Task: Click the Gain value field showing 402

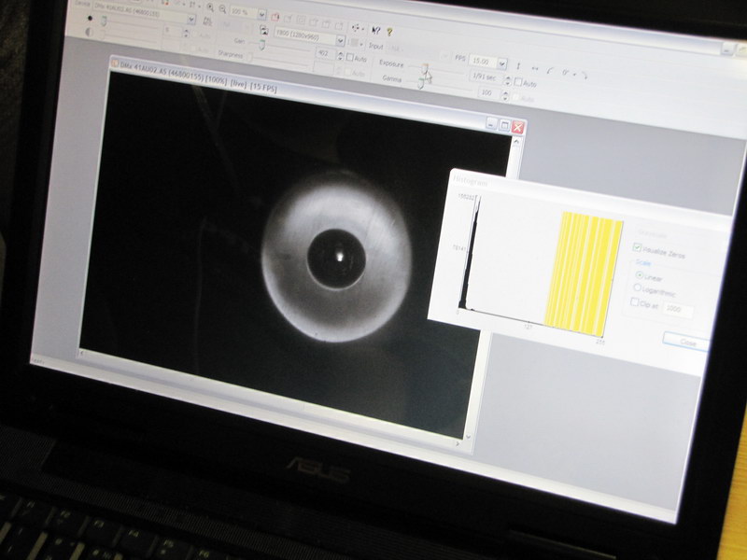Action: pyautogui.click(x=325, y=53)
